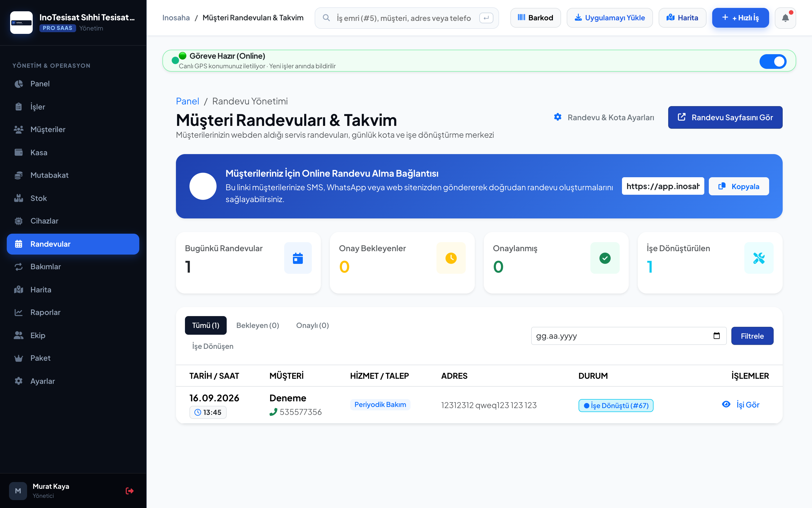Image resolution: width=812 pixels, height=508 pixels.
Task: Open Stok from the sidebar
Action: pyautogui.click(x=73, y=198)
